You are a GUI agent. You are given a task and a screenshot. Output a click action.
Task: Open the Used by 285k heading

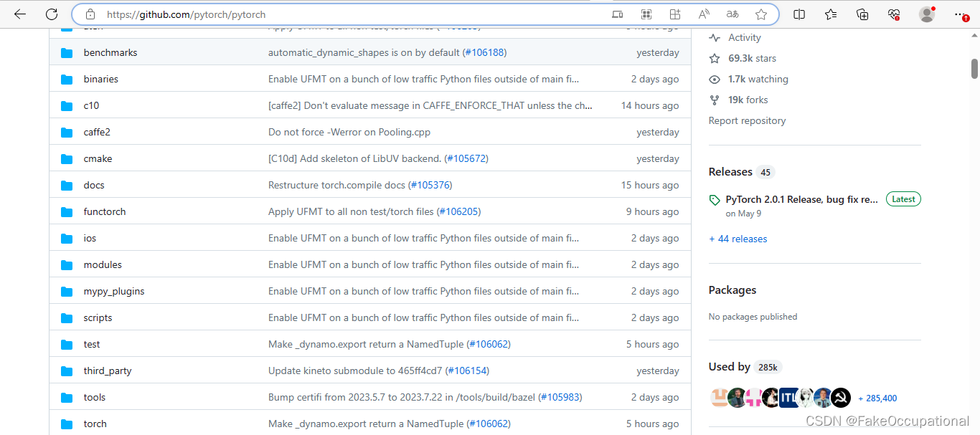[745, 367]
